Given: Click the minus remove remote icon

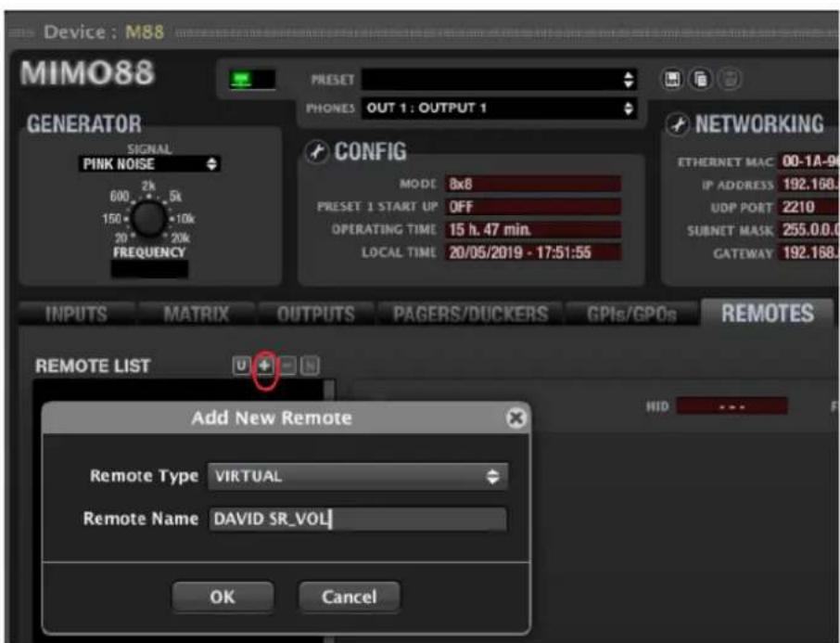Looking at the screenshot, I should coord(287,366).
